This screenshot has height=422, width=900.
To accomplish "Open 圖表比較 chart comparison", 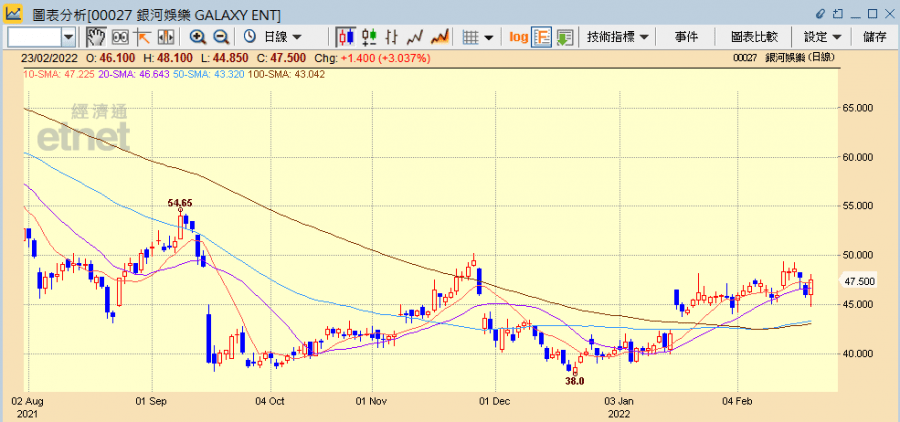I will coord(754,37).
